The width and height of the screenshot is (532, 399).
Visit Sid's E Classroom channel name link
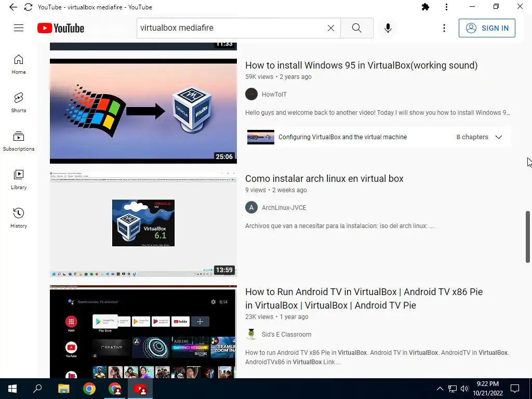pos(286,335)
